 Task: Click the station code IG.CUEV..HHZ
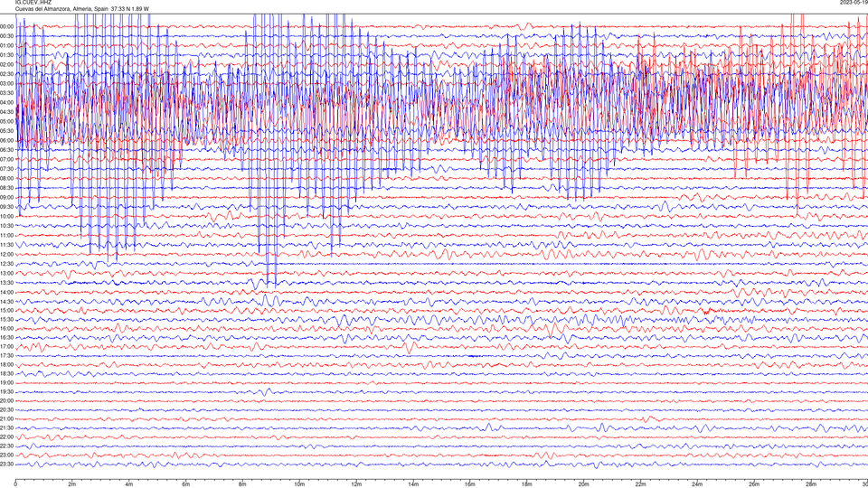(x=33, y=2)
